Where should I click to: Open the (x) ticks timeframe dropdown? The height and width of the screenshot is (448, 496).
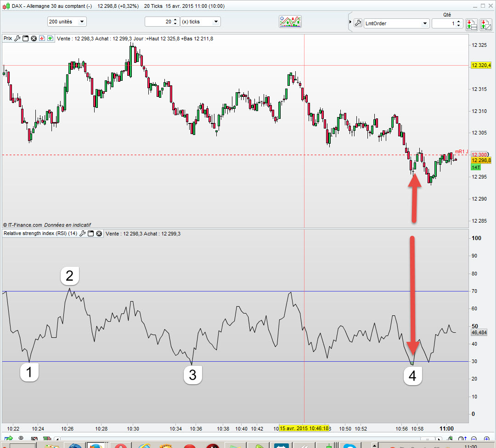(200, 22)
